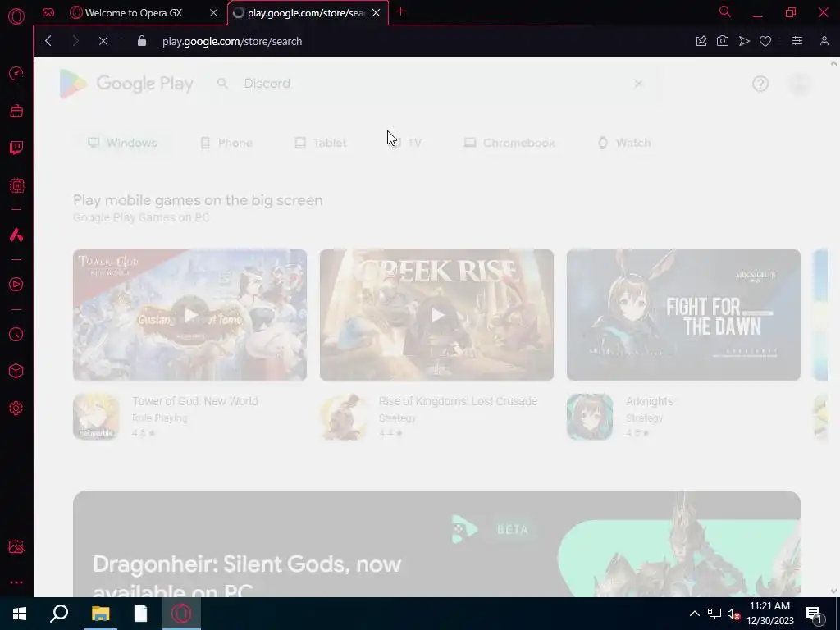Viewport: 840px width, 630px height.
Task: Open the Opera menu logo button
Action: (16, 16)
